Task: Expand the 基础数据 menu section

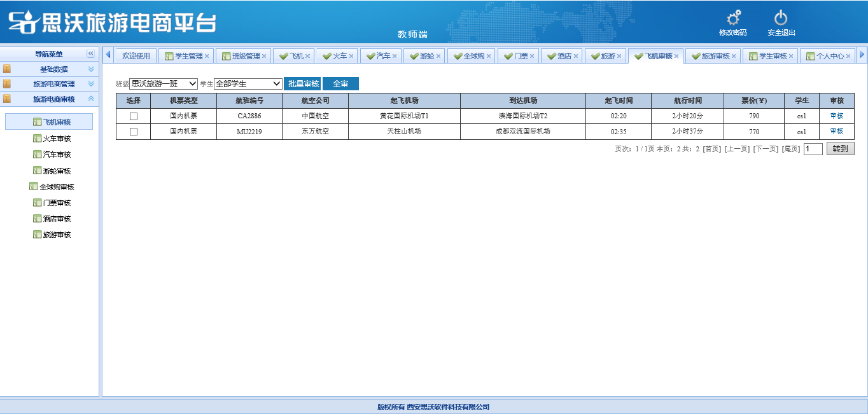Action: click(53, 69)
